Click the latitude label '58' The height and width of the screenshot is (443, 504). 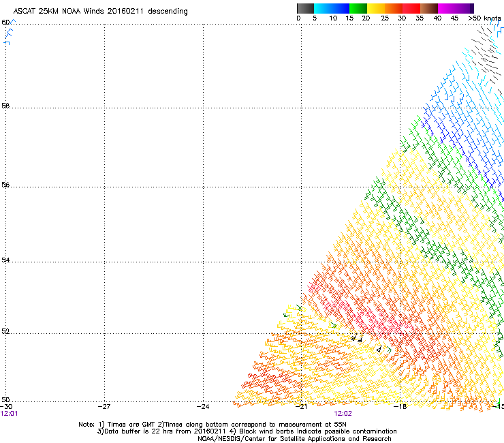[x=5, y=106]
